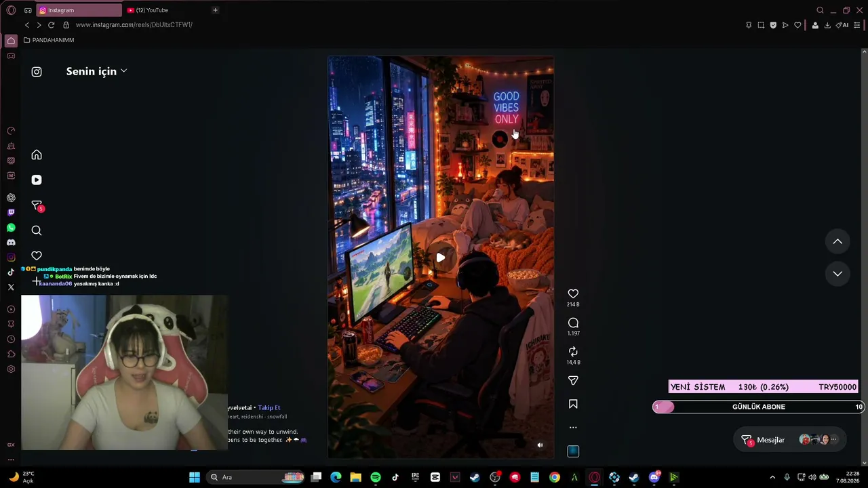Viewport: 868px width, 488px height.
Task: Open Instagram search from sidebar
Action: pyautogui.click(x=37, y=230)
